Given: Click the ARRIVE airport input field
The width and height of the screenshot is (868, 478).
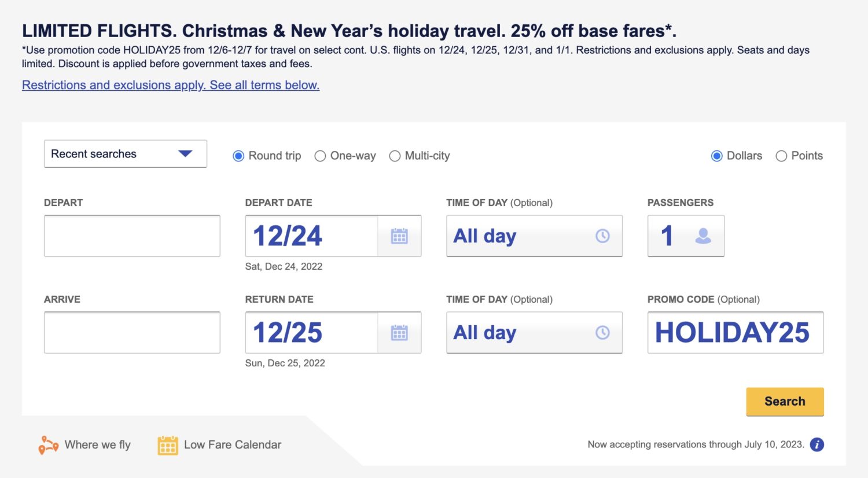Looking at the screenshot, I should [131, 332].
